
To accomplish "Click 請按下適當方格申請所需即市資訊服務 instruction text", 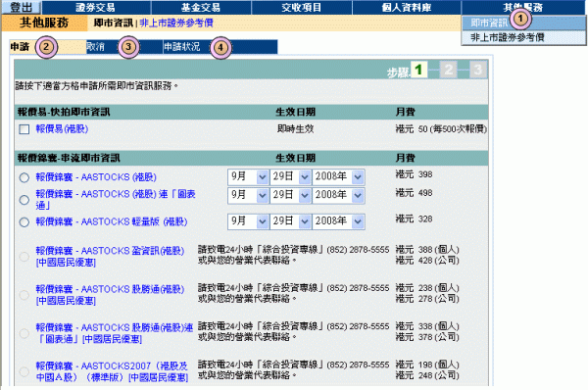I will 96,86.
